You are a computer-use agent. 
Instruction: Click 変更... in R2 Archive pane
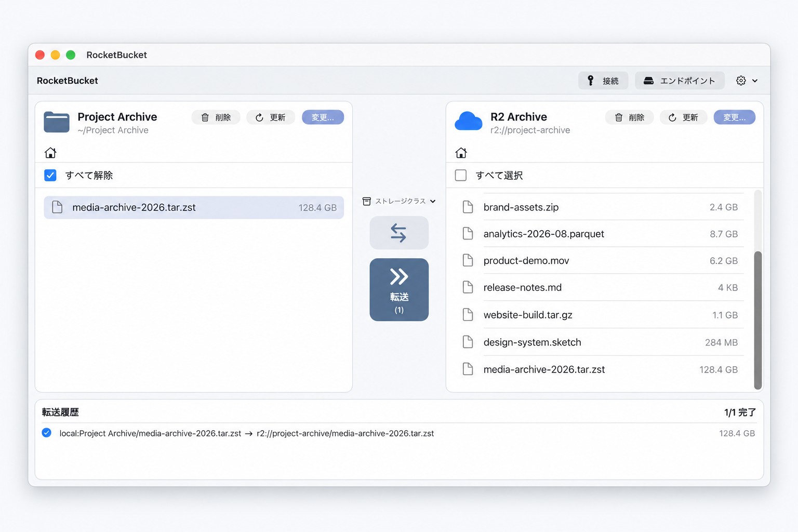tap(734, 117)
